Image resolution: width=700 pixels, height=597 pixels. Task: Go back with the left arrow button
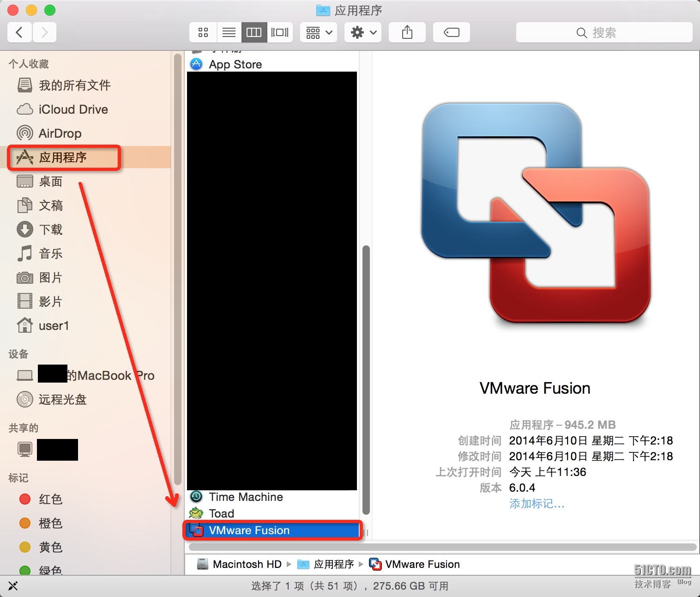[x=19, y=32]
